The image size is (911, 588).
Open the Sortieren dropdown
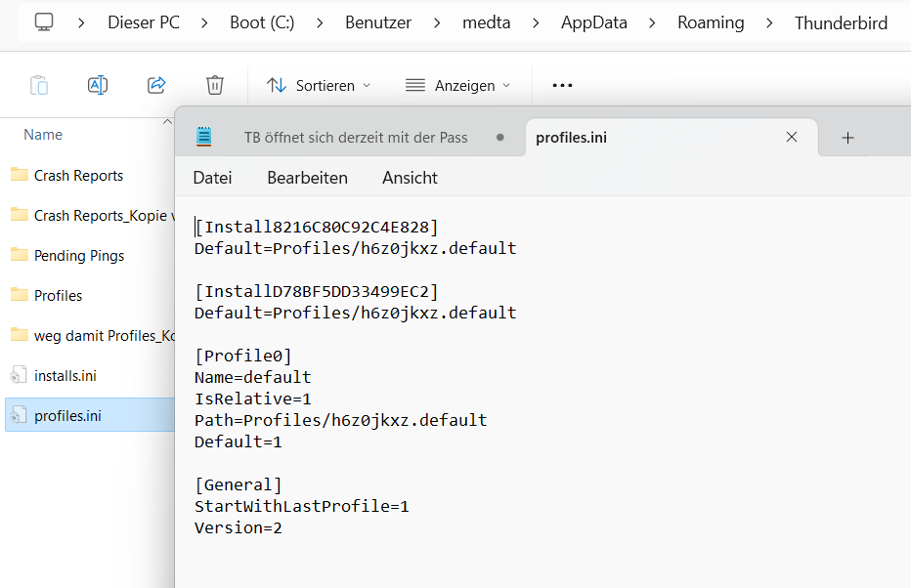pyautogui.click(x=319, y=86)
